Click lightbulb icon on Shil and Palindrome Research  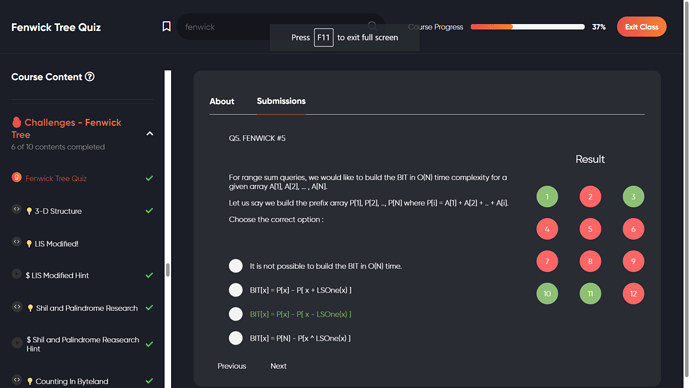pyautogui.click(x=30, y=308)
